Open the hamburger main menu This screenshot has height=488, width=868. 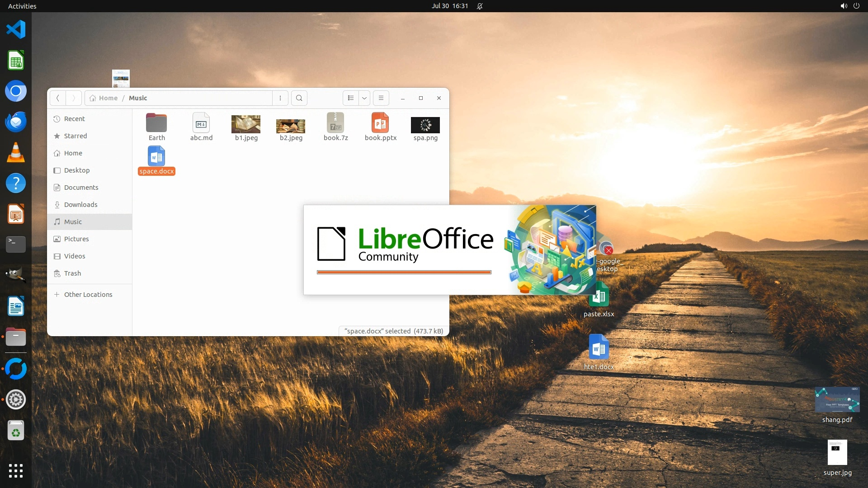[381, 98]
